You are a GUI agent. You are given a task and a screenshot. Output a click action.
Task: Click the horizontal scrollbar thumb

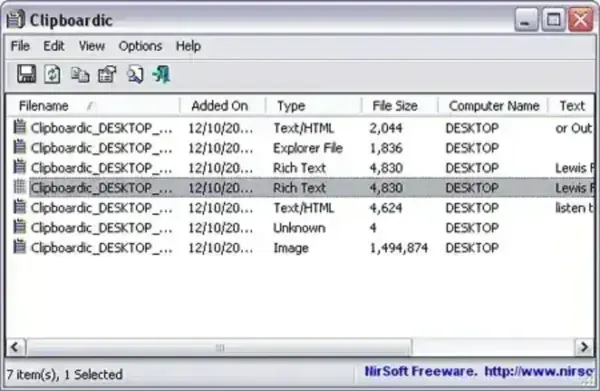pyautogui.click(x=219, y=347)
